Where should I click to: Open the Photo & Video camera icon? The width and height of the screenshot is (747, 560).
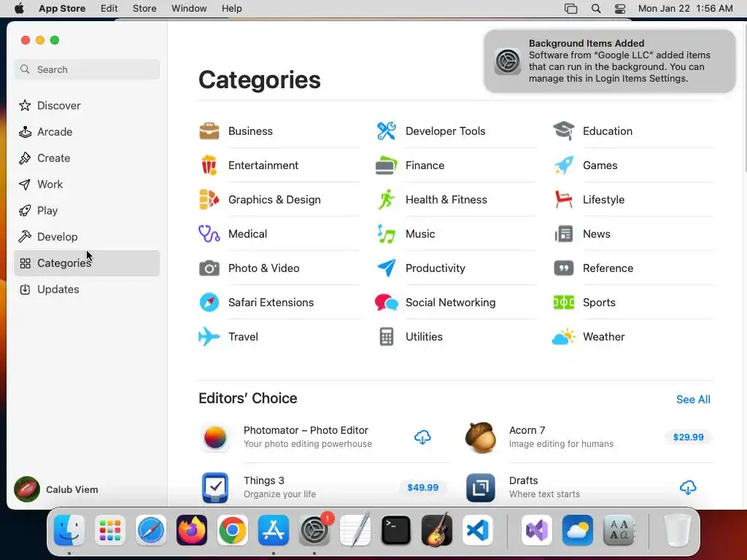209,268
